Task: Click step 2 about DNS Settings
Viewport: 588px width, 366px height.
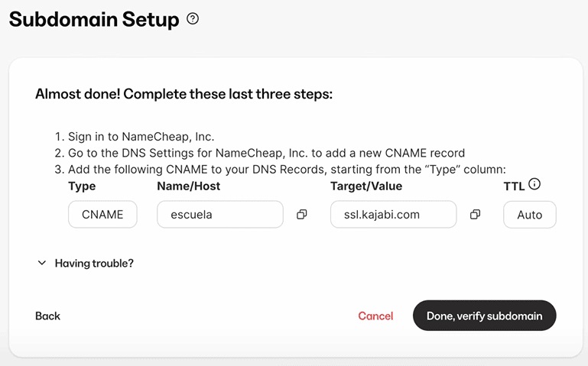Action: pyautogui.click(x=259, y=153)
